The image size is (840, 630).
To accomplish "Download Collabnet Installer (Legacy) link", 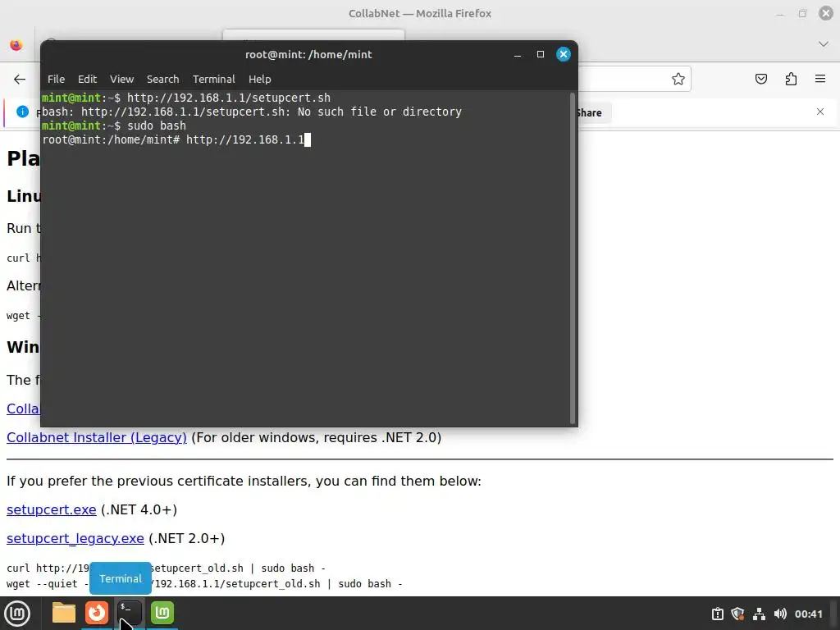I will click(x=97, y=438).
